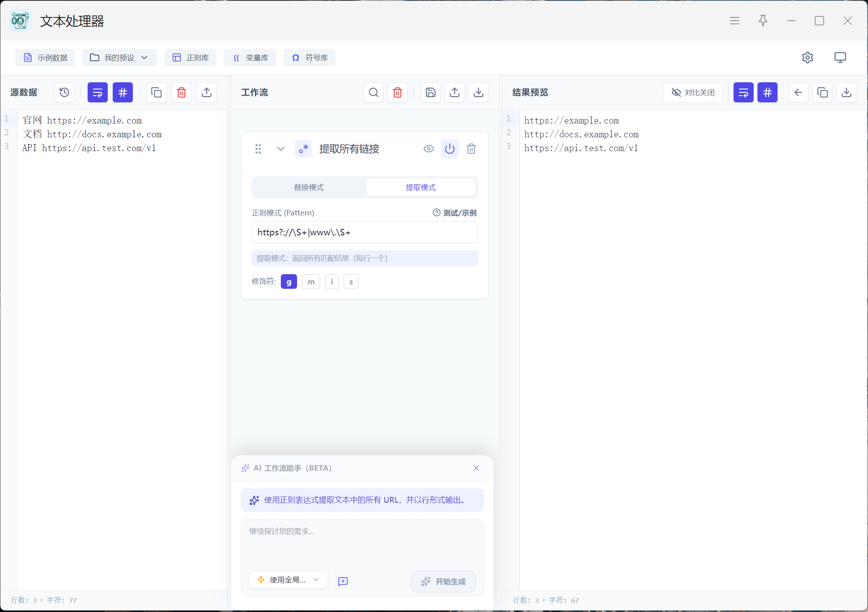The height and width of the screenshot is (612, 868).
Task: Open source data history icon
Action: (x=64, y=92)
